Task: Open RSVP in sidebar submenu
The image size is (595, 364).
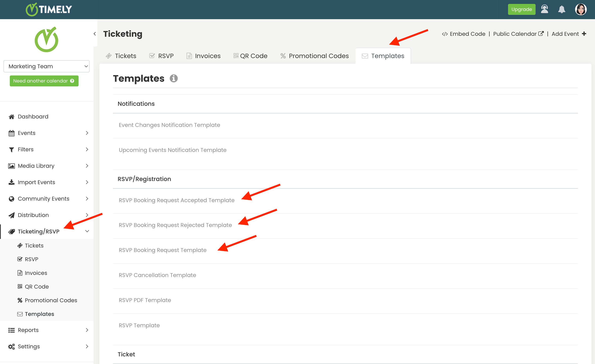Action: click(28, 259)
